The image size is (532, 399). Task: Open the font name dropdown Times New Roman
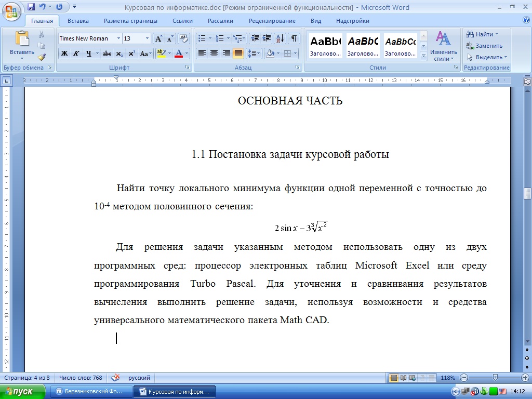coord(119,38)
